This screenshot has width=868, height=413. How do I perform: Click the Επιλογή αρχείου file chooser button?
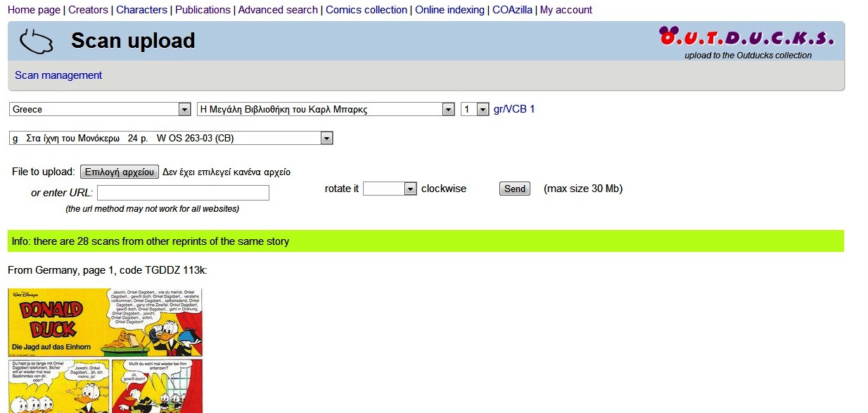[x=120, y=172]
